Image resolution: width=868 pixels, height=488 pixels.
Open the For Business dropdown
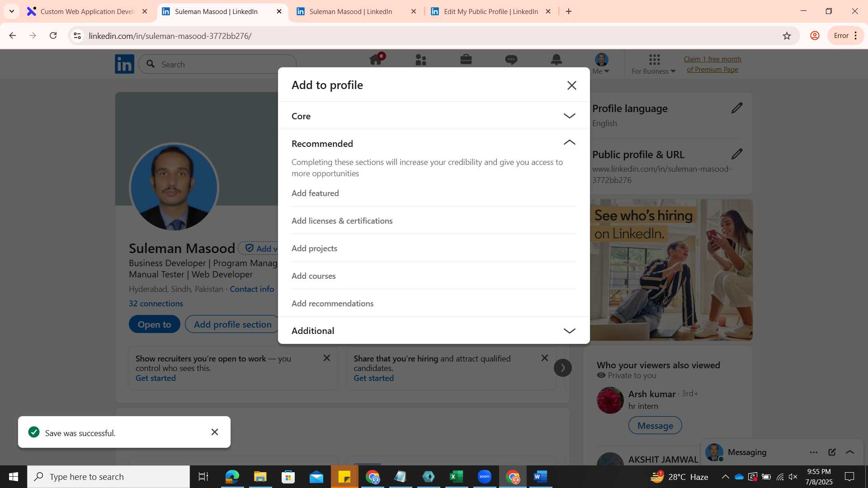click(654, 64)
